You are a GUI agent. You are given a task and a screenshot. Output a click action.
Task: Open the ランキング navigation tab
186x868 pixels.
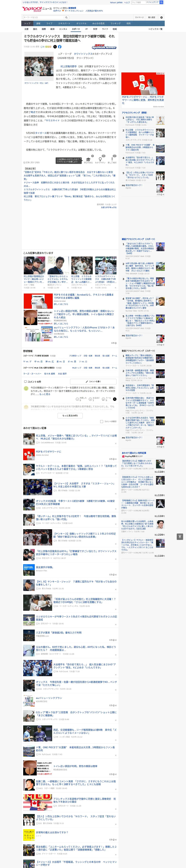pyautogui.click(x=115, y=24)
